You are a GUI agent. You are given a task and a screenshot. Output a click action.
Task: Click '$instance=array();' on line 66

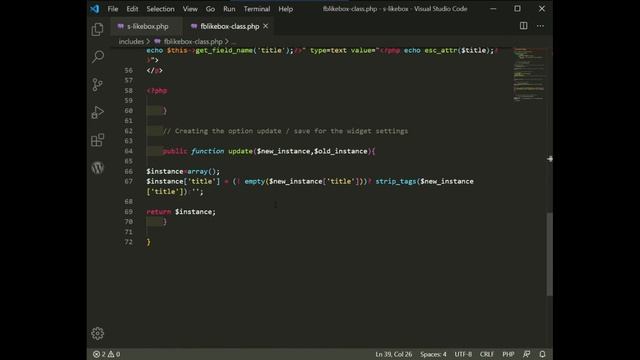click(183, 171)
